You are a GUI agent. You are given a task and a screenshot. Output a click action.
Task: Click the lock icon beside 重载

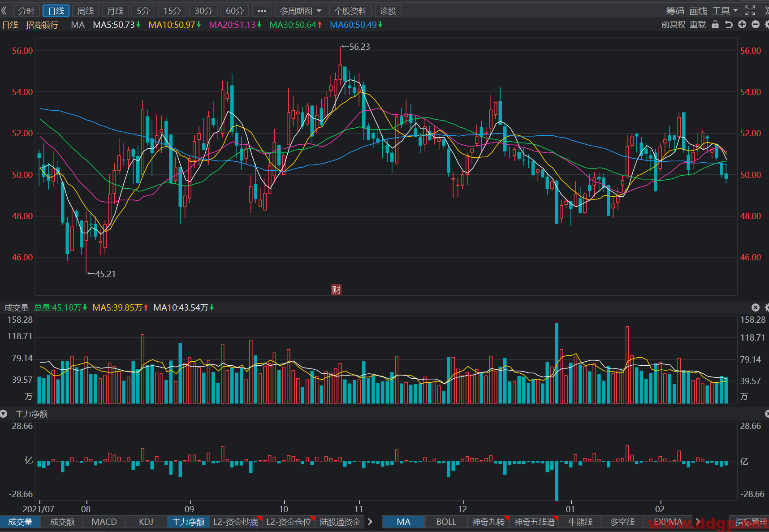pyautogui.click(x=715, y=25)
